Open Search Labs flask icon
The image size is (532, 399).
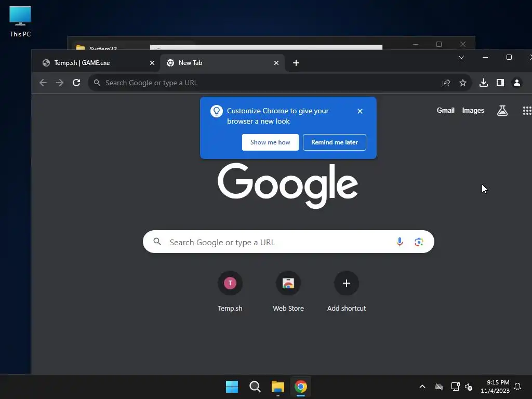point(502,111)
